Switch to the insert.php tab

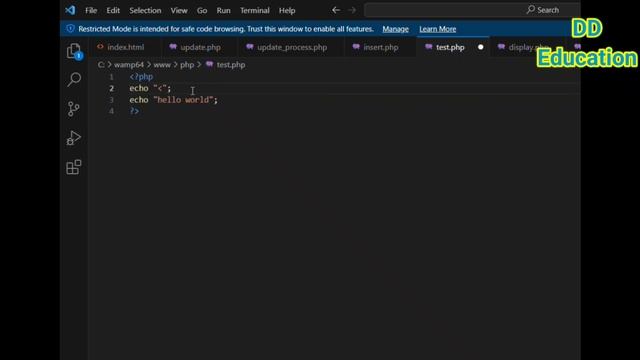coord(380,47)
